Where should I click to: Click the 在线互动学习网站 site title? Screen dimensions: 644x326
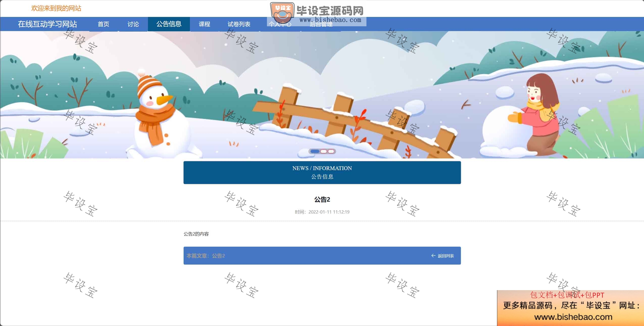click(x=47, y=24)
